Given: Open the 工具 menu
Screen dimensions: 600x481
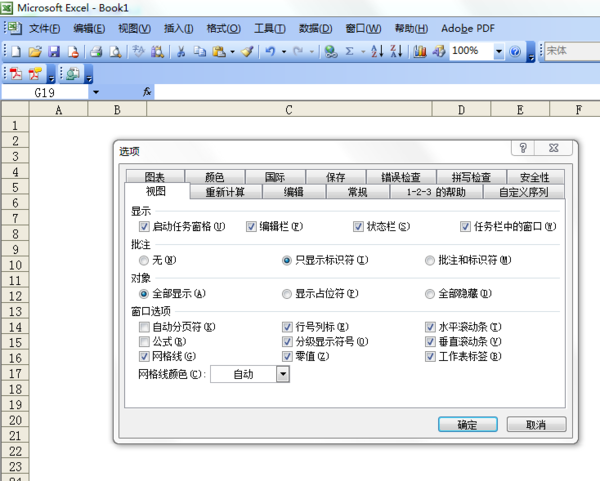Looking at the screenshot, I should click(x=270, y=28).
